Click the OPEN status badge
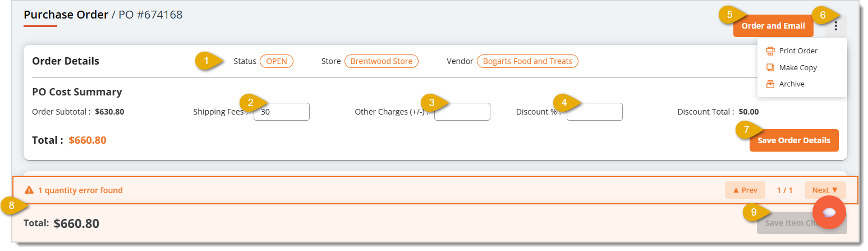Viewport: 868px width, 251px height. point(277,61)
